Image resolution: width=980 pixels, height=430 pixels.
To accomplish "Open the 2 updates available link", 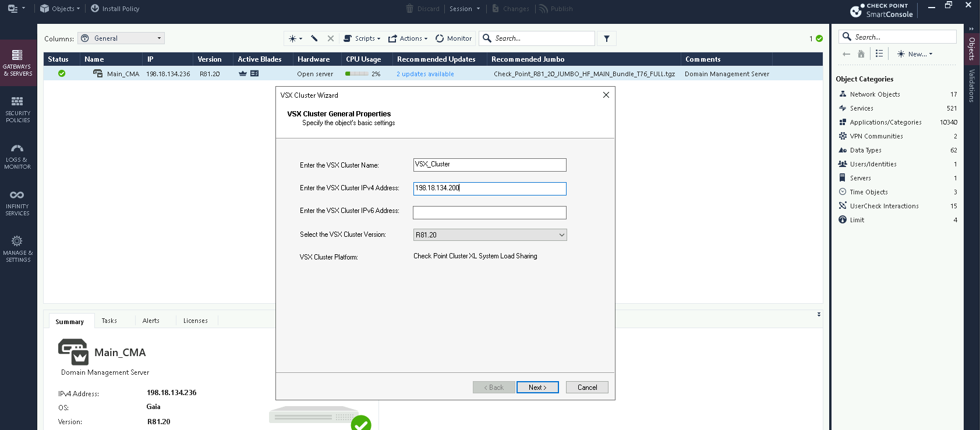I will [x=425, y=74].
